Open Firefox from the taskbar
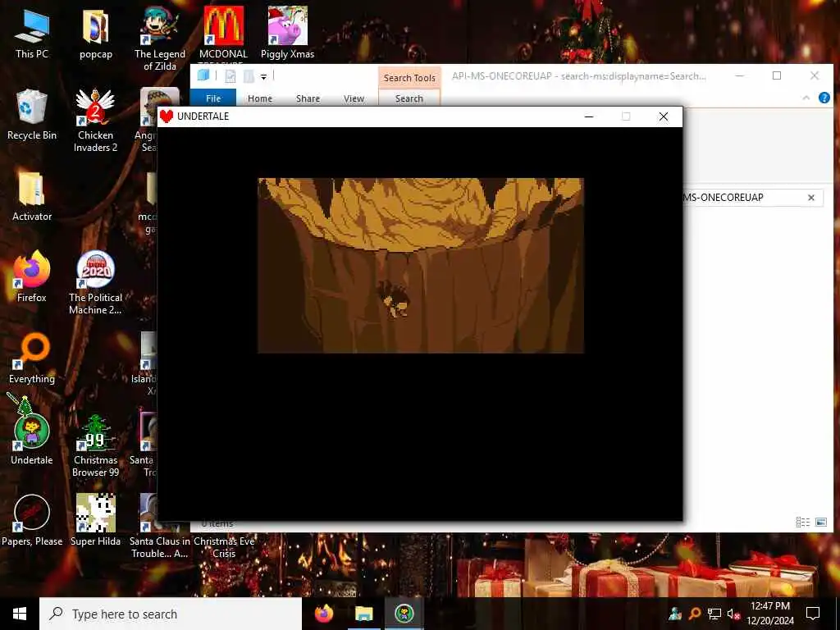This screenshot has height=630, width=840. pyautogui.click(x=323, y=614)
